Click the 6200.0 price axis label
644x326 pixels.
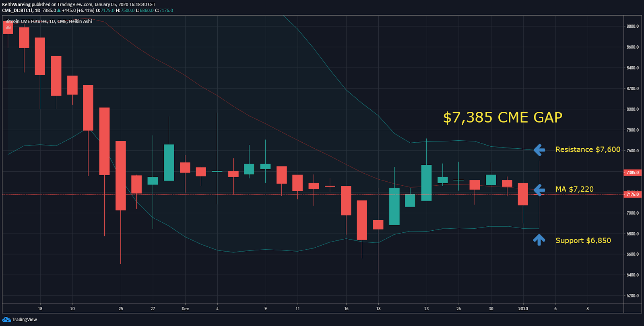[632, 296]
